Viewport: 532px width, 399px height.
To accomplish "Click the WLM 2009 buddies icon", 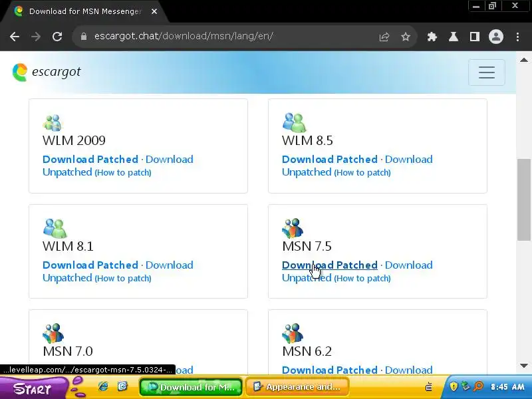I will 53,123.
